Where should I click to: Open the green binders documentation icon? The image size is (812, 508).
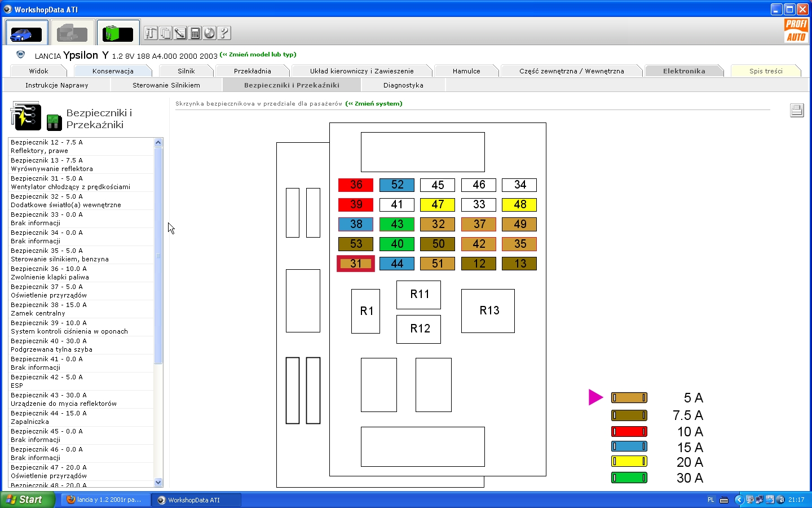[x=118, y=33]
